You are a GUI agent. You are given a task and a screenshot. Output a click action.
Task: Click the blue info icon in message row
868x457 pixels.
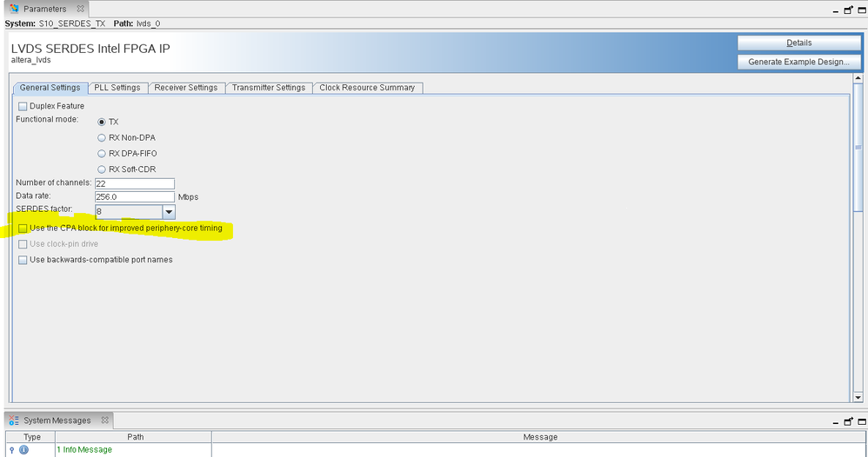click(x=23, y=450)
